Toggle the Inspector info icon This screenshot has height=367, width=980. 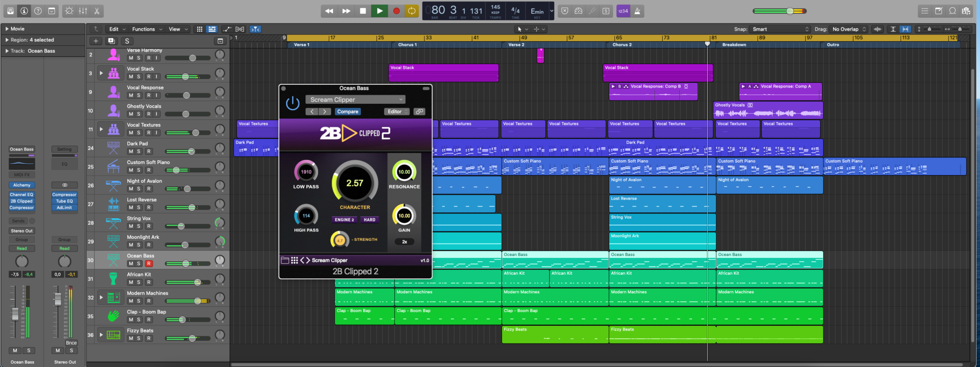click(24, 11)
